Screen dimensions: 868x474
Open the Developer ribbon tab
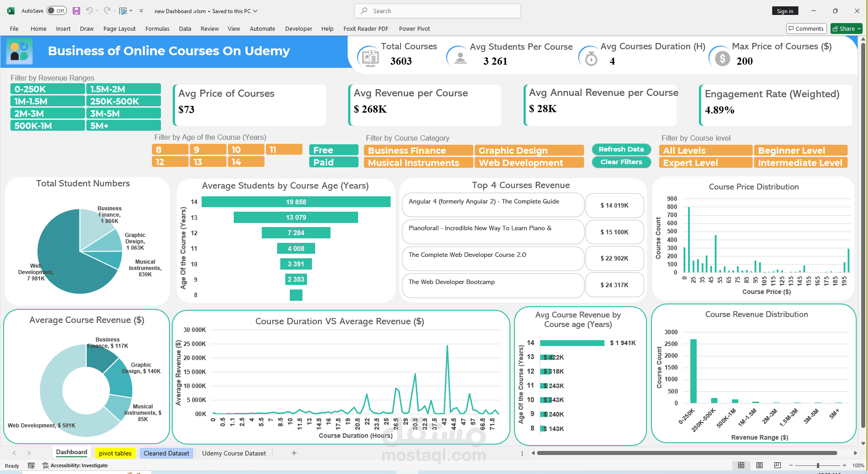pyautogui.click(x=298, y=28)
